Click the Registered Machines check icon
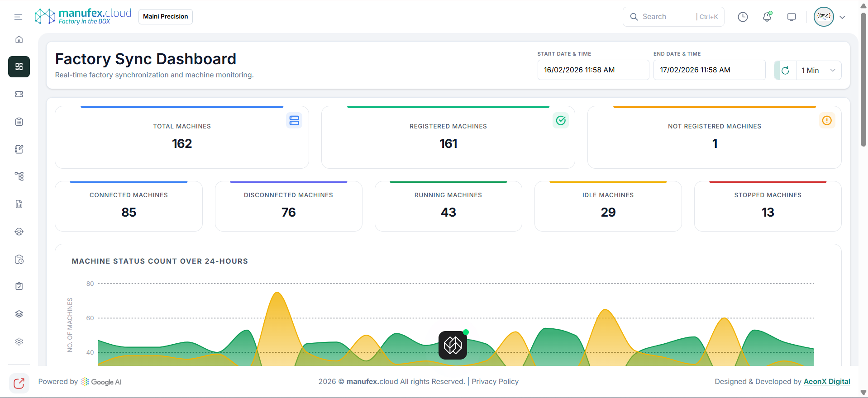Viewport: 868px width, 398px height. click(x=561, y=120)
